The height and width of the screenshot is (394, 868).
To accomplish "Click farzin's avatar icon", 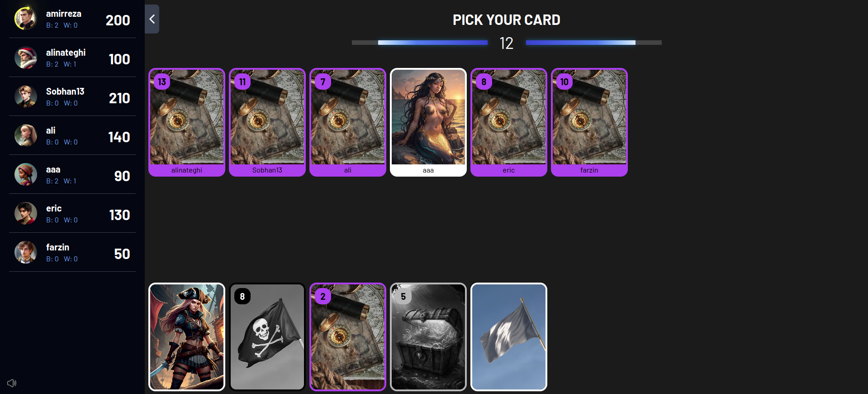I will tap(25, 252).
